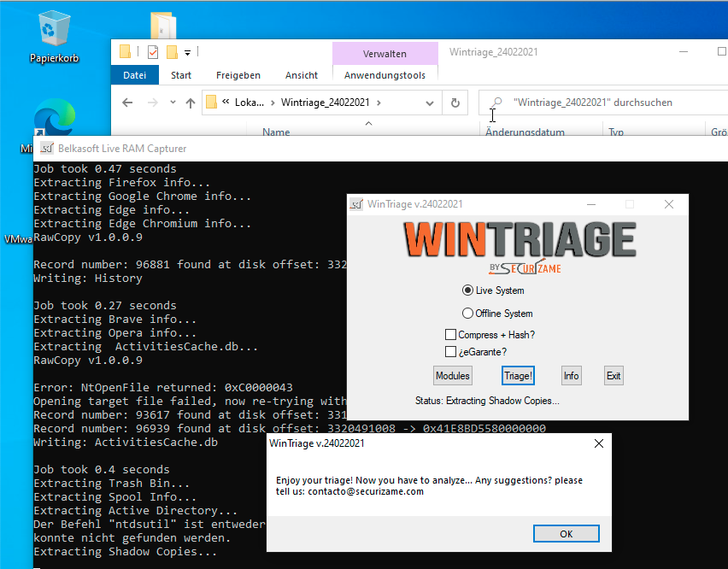The image size is (728, 569).
Task: Click the console window title bar icon
Action: (47, 149)
